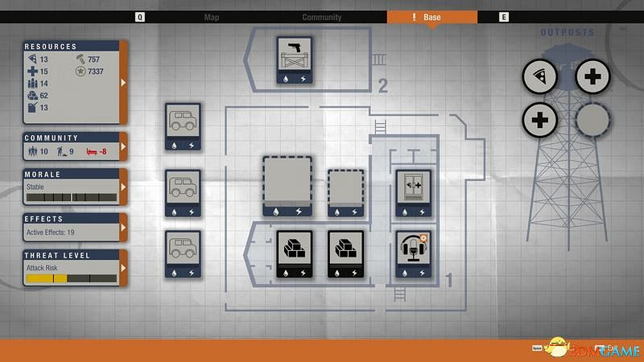Choose the left storage boxes facility
644x362 pixels.
tap(294, 253)
